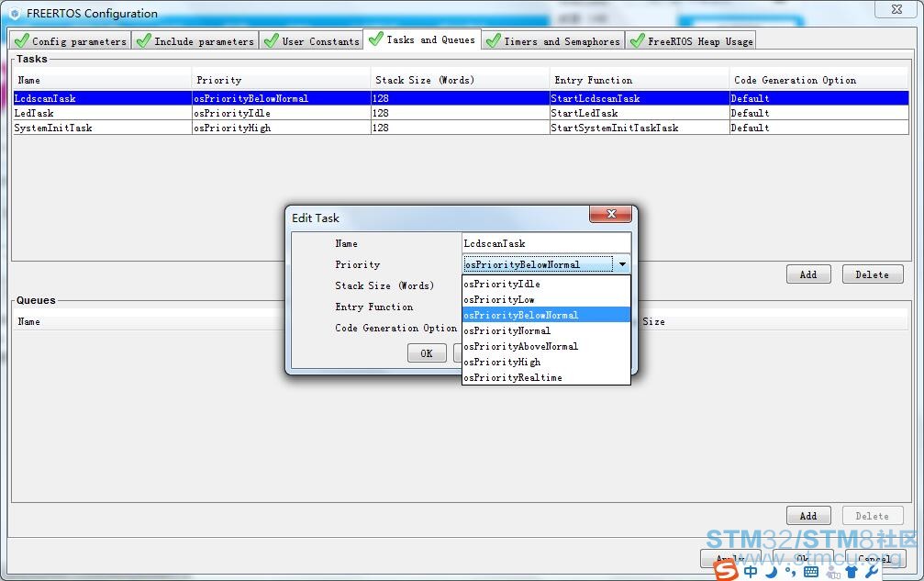Open FreeRTOS Heap Usage tab
Viewport: 924px width, 581px height.
pos(691,40)
